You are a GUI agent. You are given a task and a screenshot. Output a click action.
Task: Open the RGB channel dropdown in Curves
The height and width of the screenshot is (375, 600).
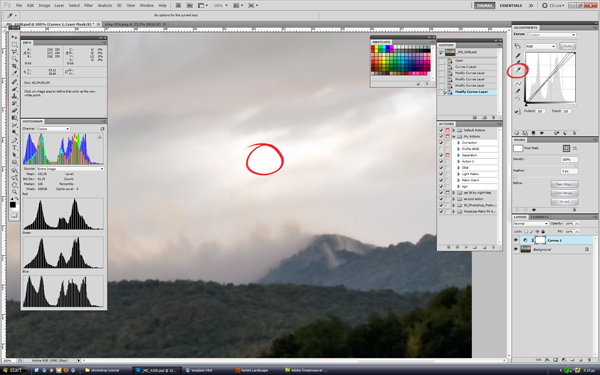[x=541, y=46]
